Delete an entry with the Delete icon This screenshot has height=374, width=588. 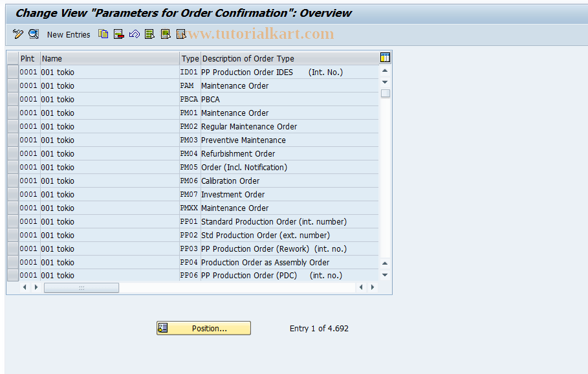(x=118, y=34)
